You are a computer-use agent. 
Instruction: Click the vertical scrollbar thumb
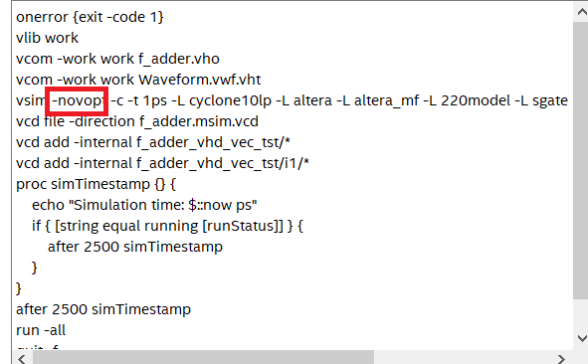tap(581, 160)
